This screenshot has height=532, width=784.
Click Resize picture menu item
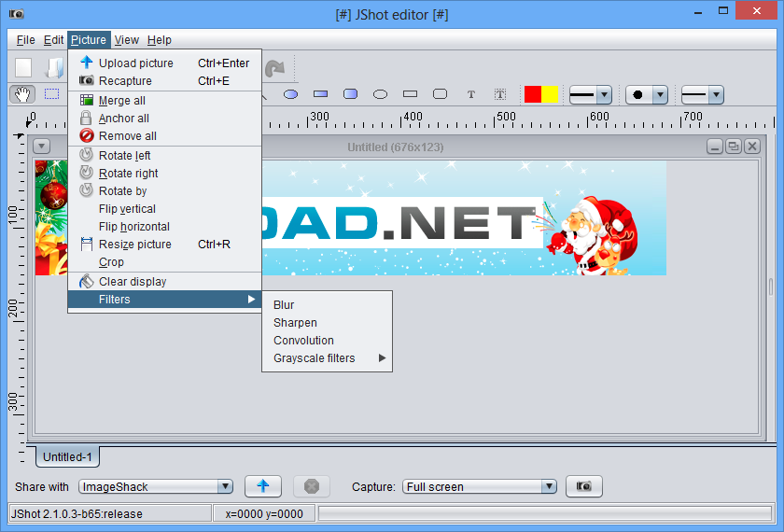(x=164, y=244)
